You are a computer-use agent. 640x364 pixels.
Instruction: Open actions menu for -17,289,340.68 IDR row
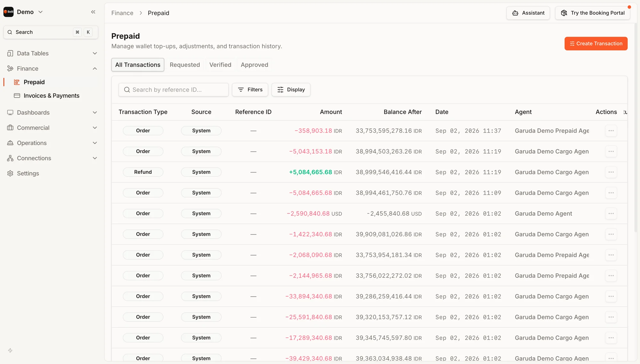click(611, 338)
